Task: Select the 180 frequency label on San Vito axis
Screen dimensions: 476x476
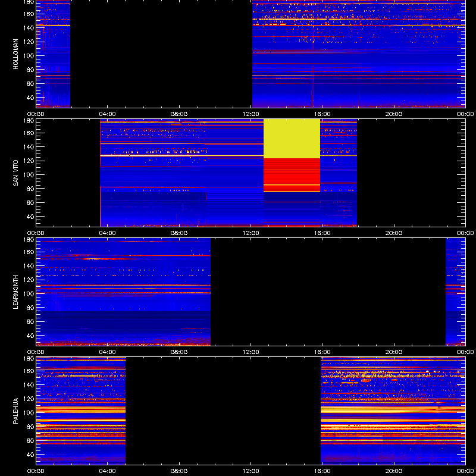Action: click(29, 121)
